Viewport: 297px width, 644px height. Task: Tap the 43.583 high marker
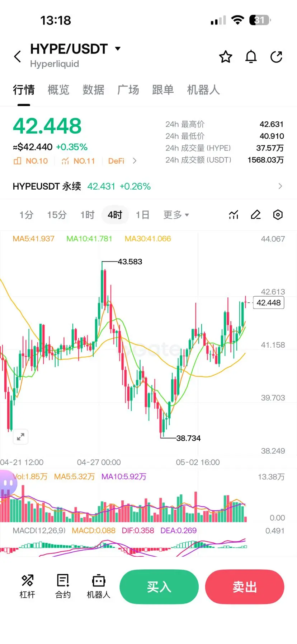tap(130, 261)
